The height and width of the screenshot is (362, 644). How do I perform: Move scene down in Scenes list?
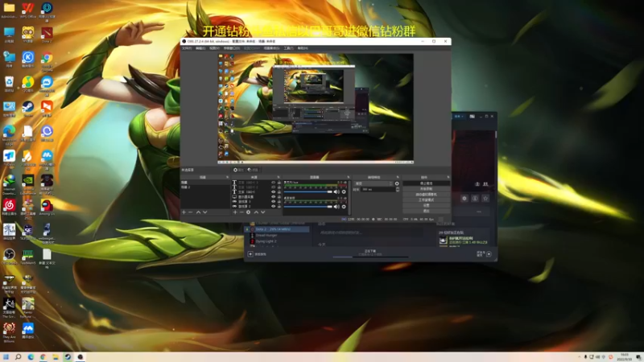(205, 212)
